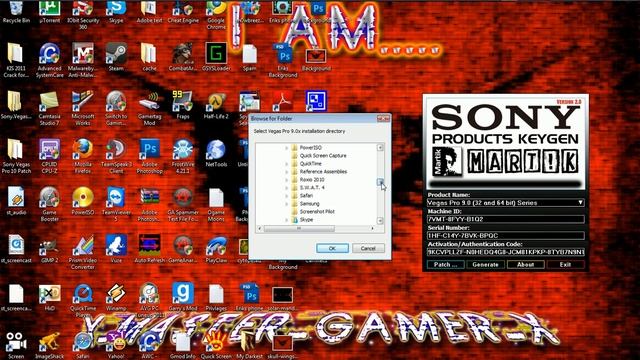
Task: Open the Product Name dropdown
Action: point(580,203)
